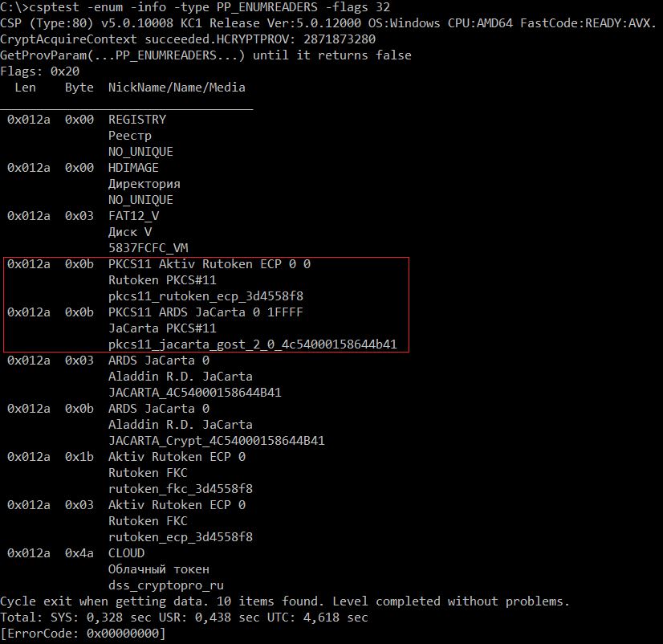Click the 'Flags: 0x20' line
Viewport: 663px width, 644px height.
click(40, 71)
